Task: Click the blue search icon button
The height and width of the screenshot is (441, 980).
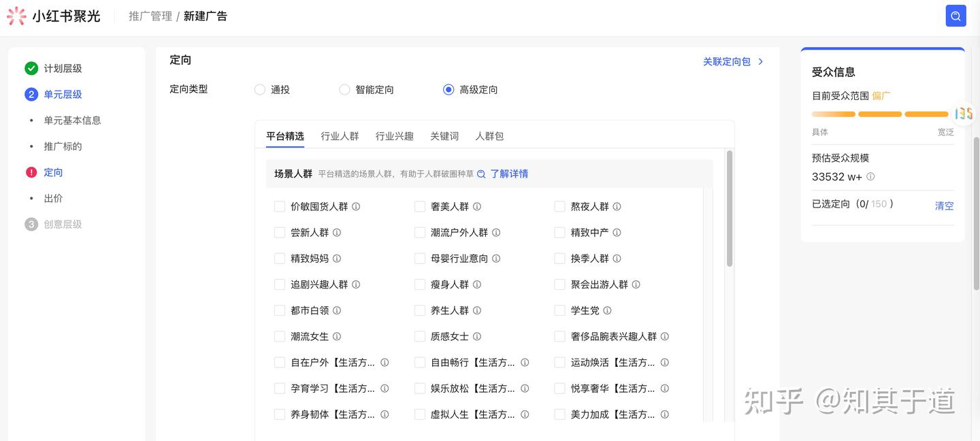Action: click(955, 16)
